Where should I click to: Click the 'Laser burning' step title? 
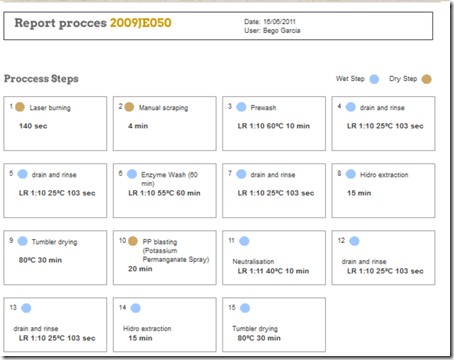pos(50,108)
